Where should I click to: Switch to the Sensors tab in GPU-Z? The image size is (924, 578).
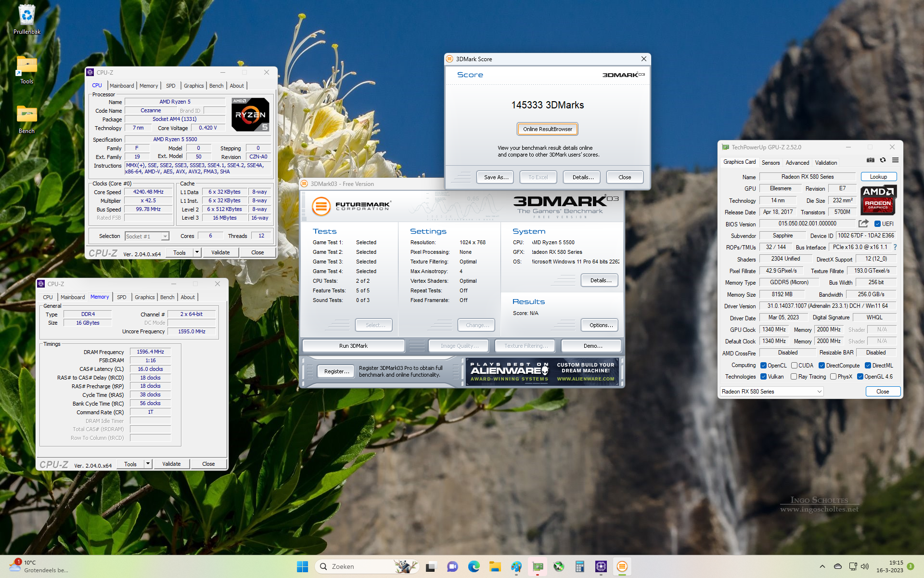tap(770, 163)
